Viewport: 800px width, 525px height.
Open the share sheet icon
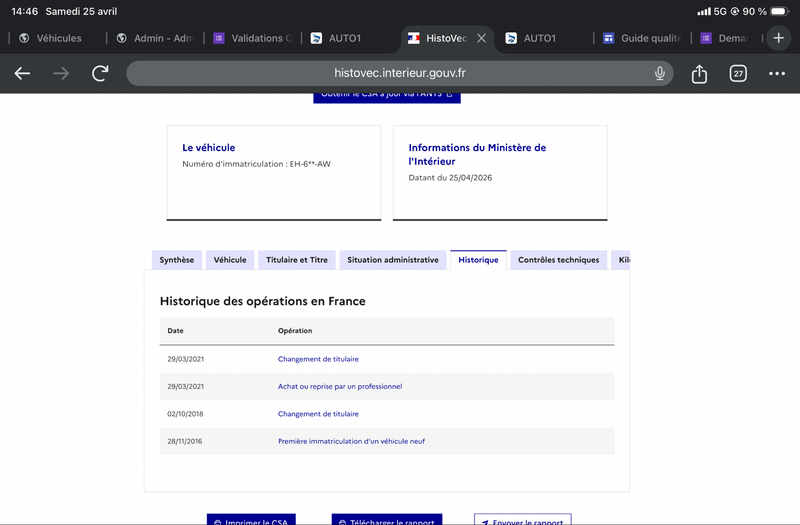click(x=700, y=73)
